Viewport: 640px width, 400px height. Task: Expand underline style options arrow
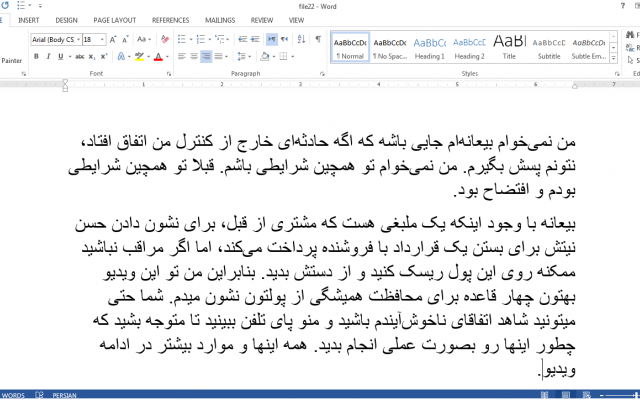[x=70, y=56]
